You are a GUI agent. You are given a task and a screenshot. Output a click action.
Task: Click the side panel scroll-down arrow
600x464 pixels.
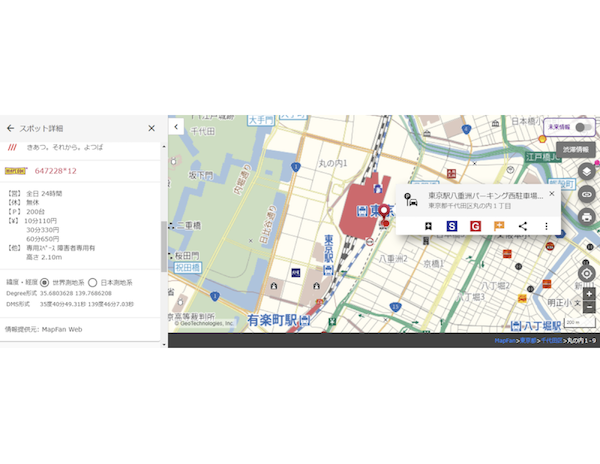(x=164, y=344)
